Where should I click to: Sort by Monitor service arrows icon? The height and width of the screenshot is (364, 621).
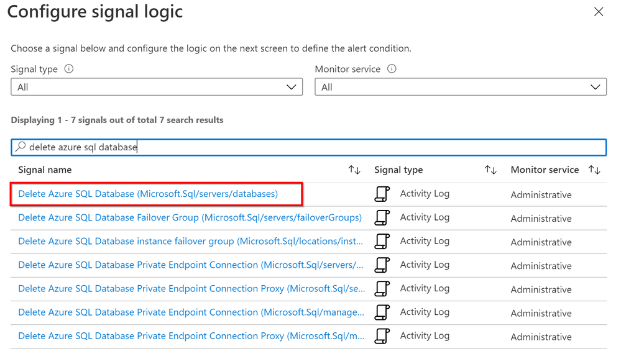594,170
